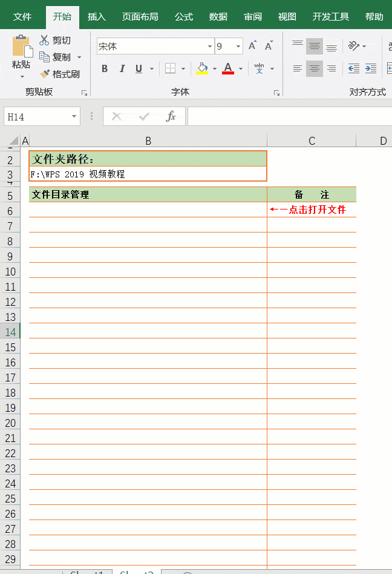392x574 pixels.
Task: Open the font name dropdown showing 宋体
Action: pos(210,47)
